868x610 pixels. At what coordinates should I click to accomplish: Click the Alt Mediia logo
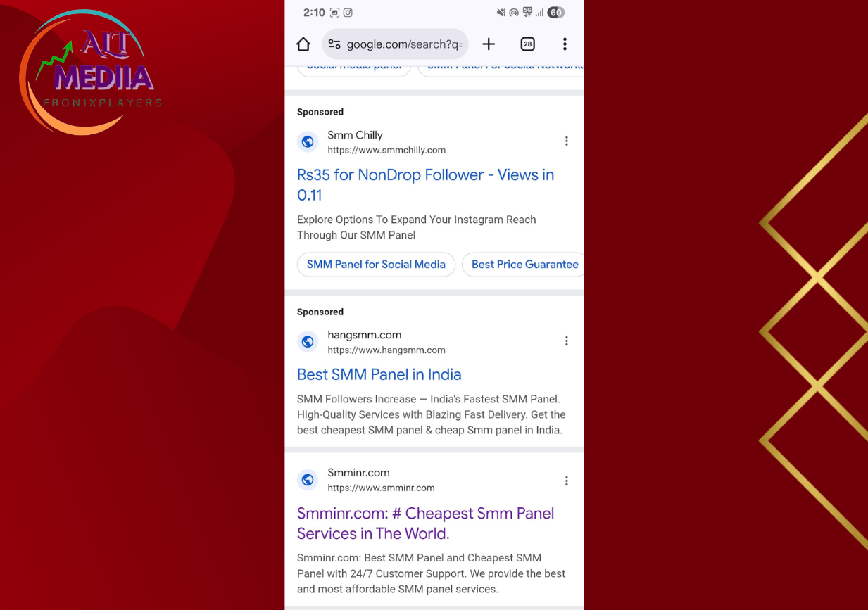coord(92,74)
